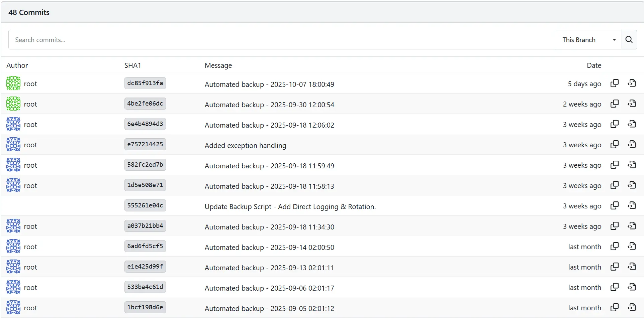Browse source at commit dc85f913fa
The height and width of the screenshot is (318, 644).
[x=632, y=83]
